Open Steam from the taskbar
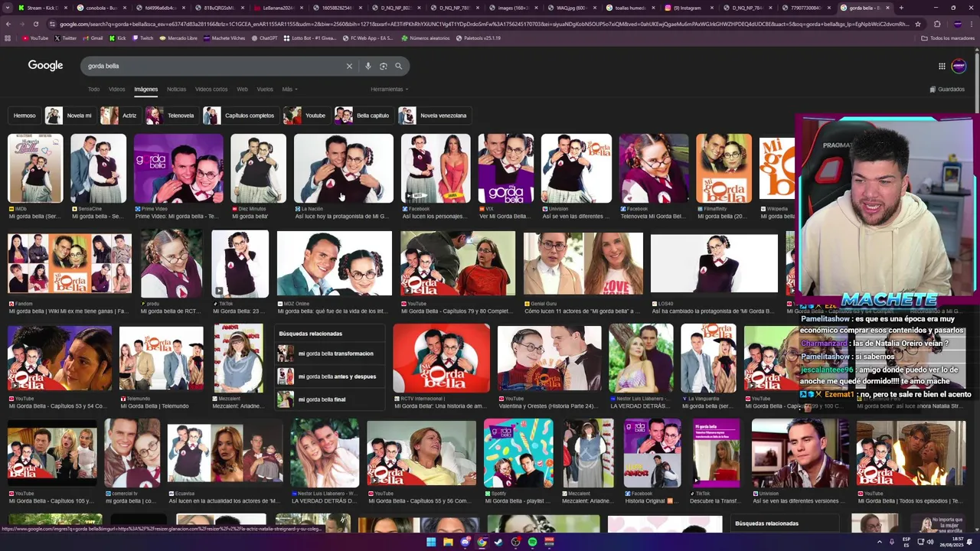The width and height of the screenshot is (980, 551). tap(498, 542)
